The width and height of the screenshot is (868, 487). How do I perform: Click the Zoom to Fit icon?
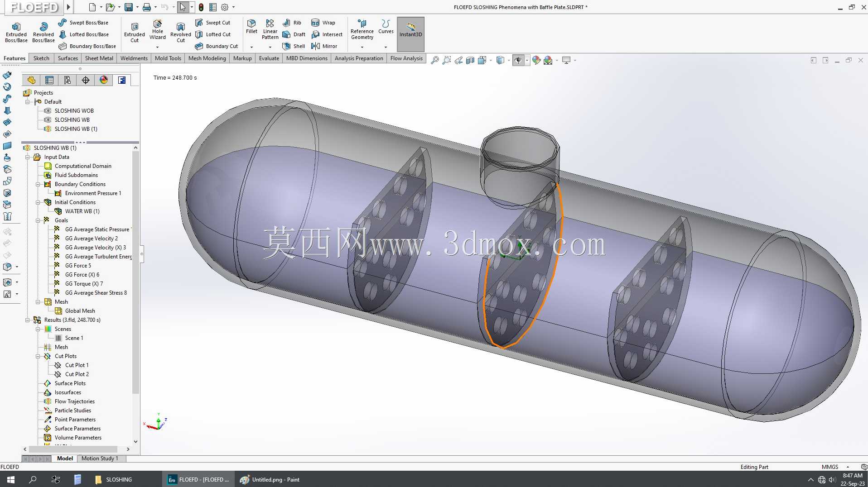pyautogui.click(x=434, y=60)
